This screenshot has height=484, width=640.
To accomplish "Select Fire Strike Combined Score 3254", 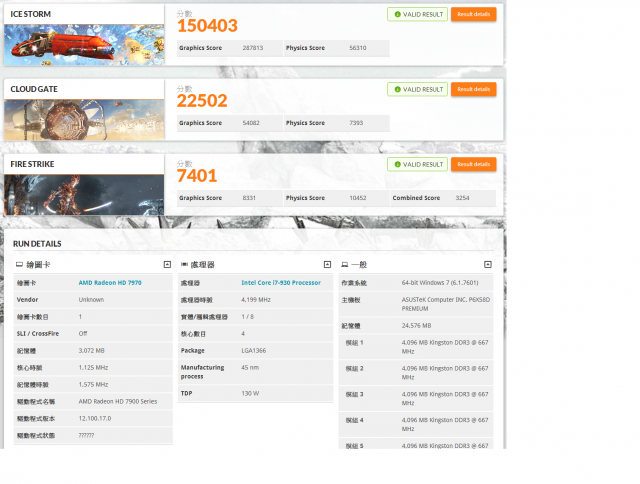I will point(462,198).
